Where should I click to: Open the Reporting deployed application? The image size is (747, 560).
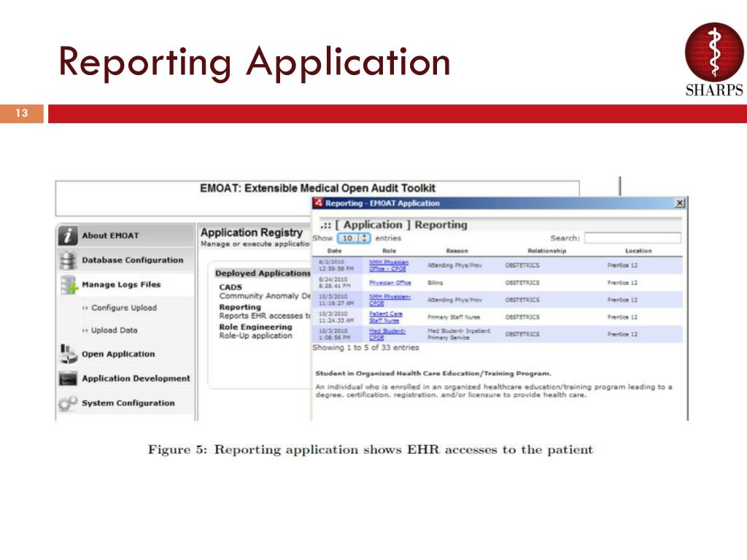tap(240, 307)
